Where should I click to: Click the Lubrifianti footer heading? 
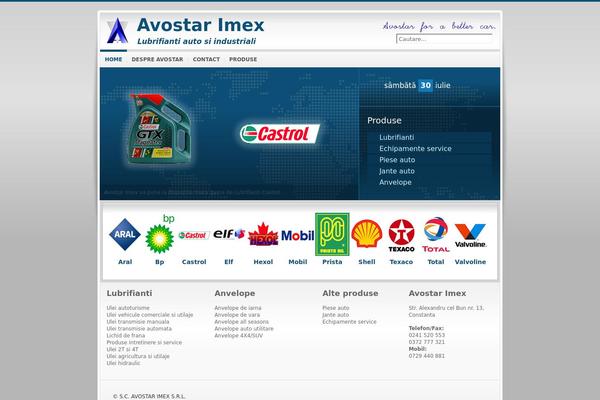coord(129,293)
